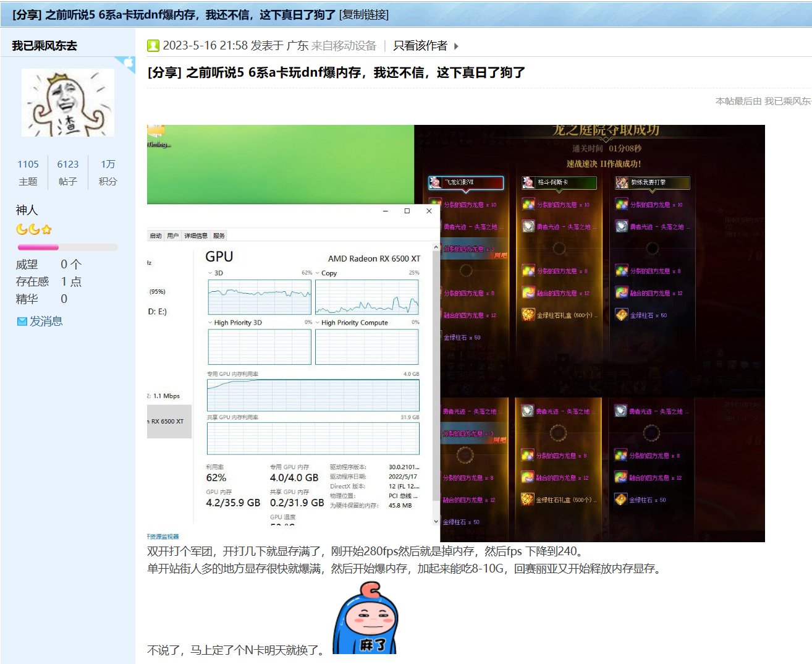Open the user avatar image of 我已乘风东去
Screen dimensions: 812x664
[68, 103]
